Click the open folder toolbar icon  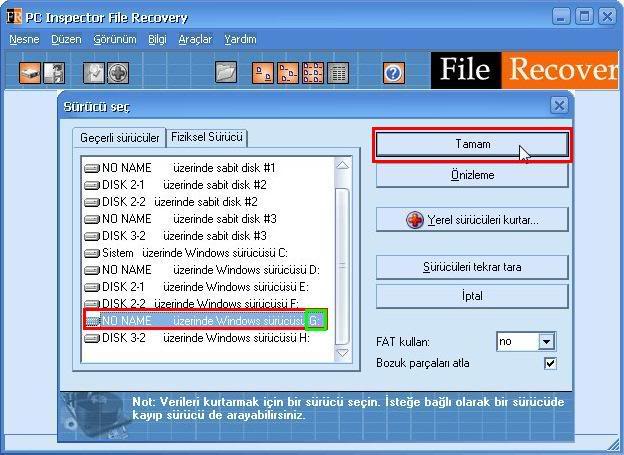pos(226,72)
